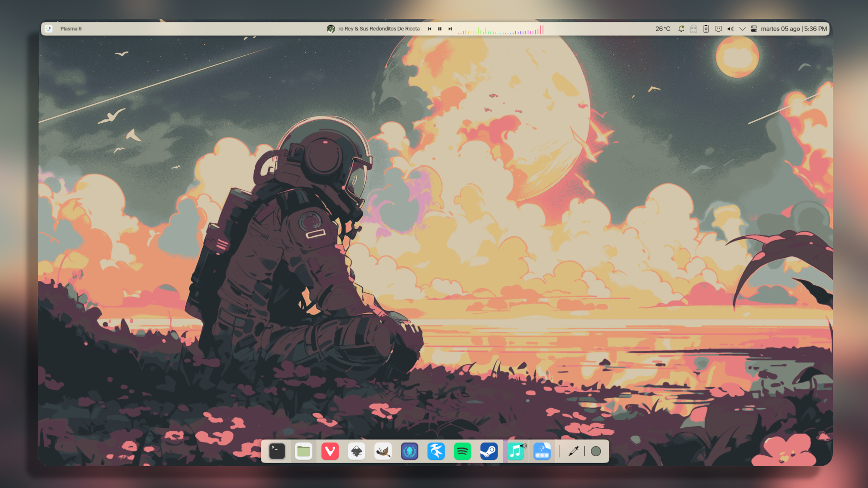The width and height of the screenshot is (868, 488).
Task: Open the Plasma application launcher icon
Action: pyautogui.click(x=49, y=28)
